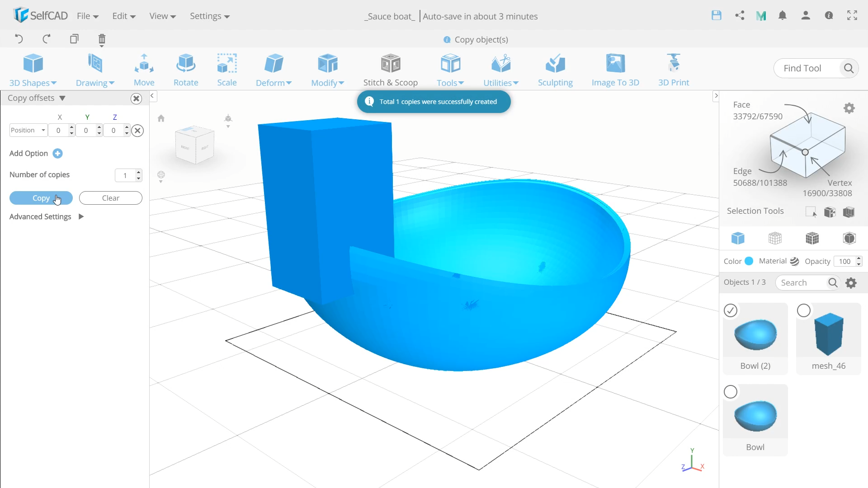Open Image To 3D tool
The height and width of the screenshot is (488, 868).
(615, 70)
